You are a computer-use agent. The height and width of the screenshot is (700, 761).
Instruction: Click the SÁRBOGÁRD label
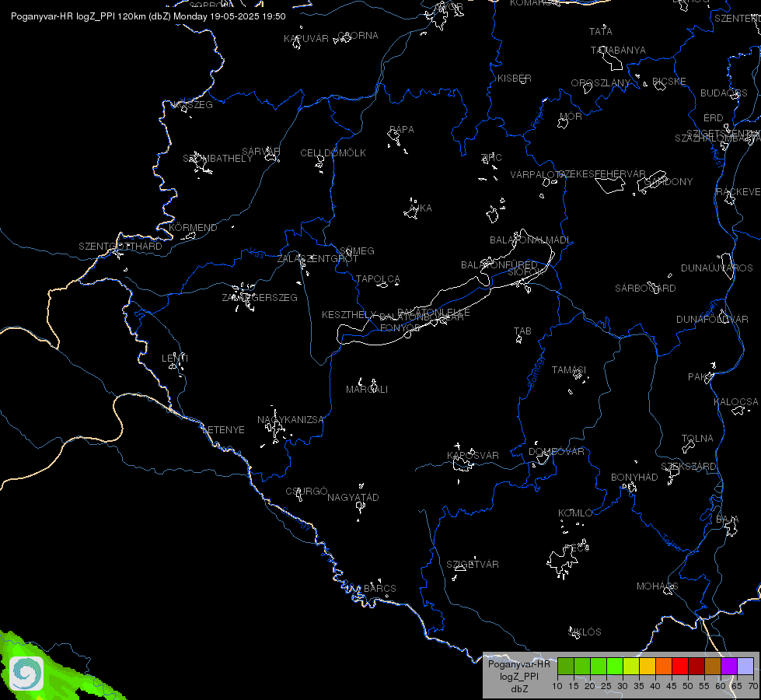(645, 289)
